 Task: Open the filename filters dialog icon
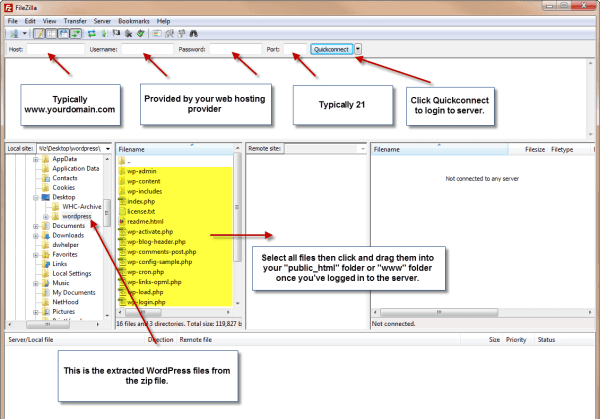(x=157, y=34)
